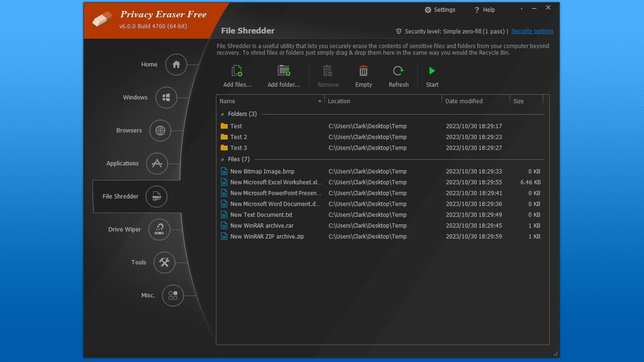Viewport: 644px width, 362px height.
Task: Open Settings from the title bar
Action: pos(439,9)
